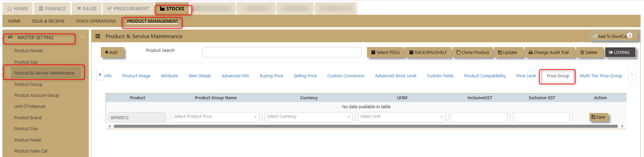The height and width of the screenshot is (157, 644).
Task: Switch to the Selling Price tab
Action: 305,76
